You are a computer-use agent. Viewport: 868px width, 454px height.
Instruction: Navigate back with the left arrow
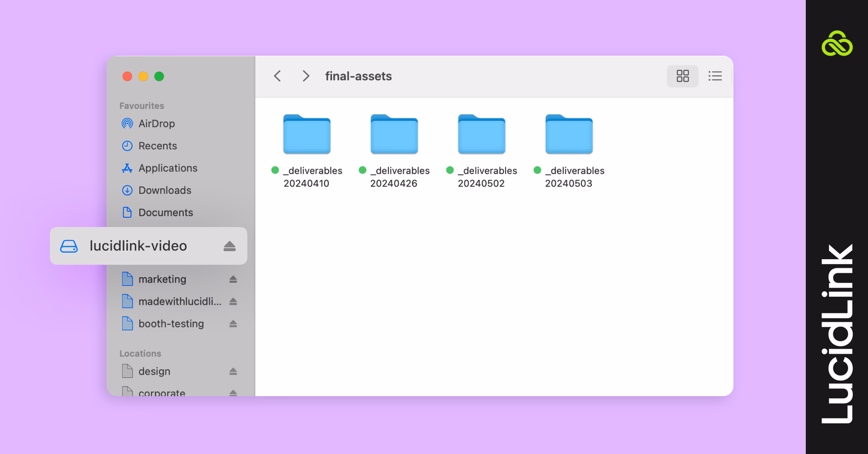pos(277,76)
